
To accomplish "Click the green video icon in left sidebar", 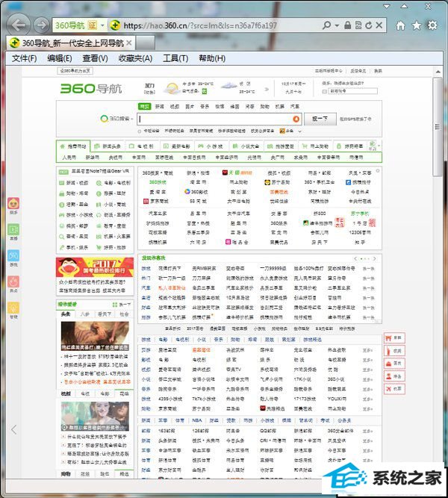I will pos(13,229).
